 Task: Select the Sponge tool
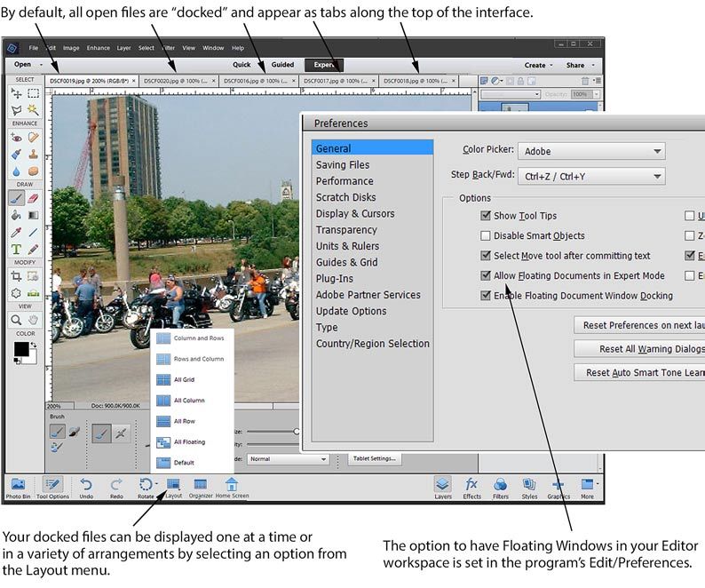tap(33, 171)
